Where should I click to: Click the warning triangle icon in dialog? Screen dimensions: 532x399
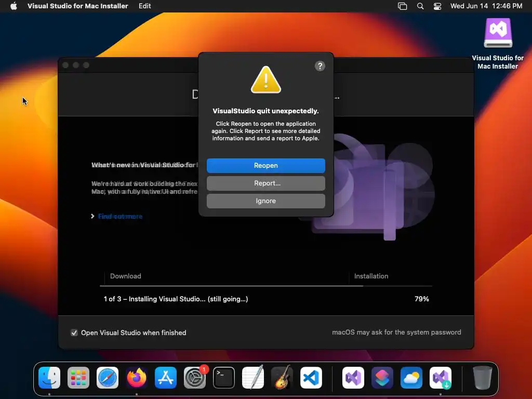tap(265, 79)
